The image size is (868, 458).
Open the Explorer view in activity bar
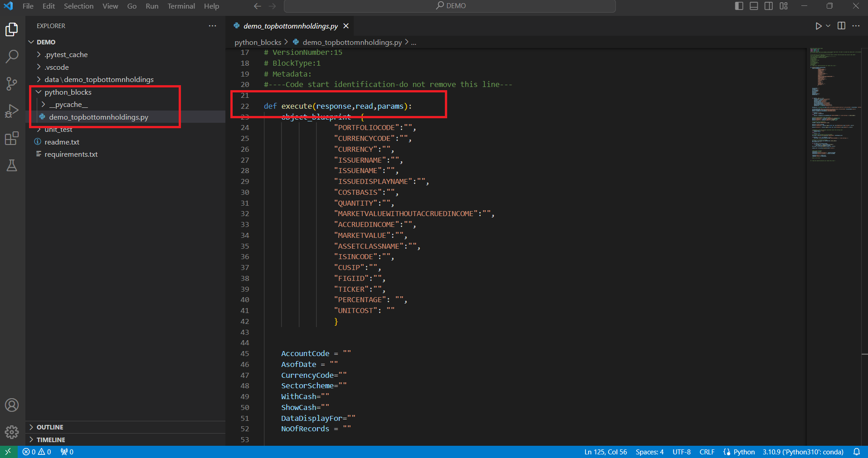pos(12,29)
